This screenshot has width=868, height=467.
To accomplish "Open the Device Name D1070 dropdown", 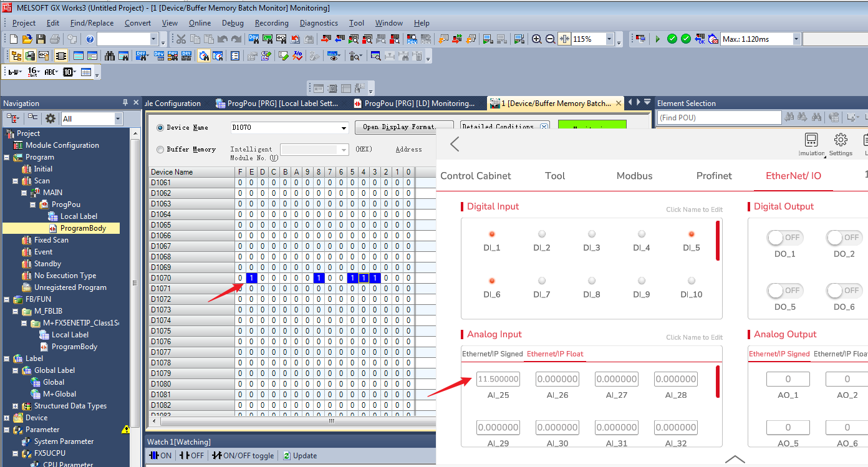I will [x=344, y=128].
